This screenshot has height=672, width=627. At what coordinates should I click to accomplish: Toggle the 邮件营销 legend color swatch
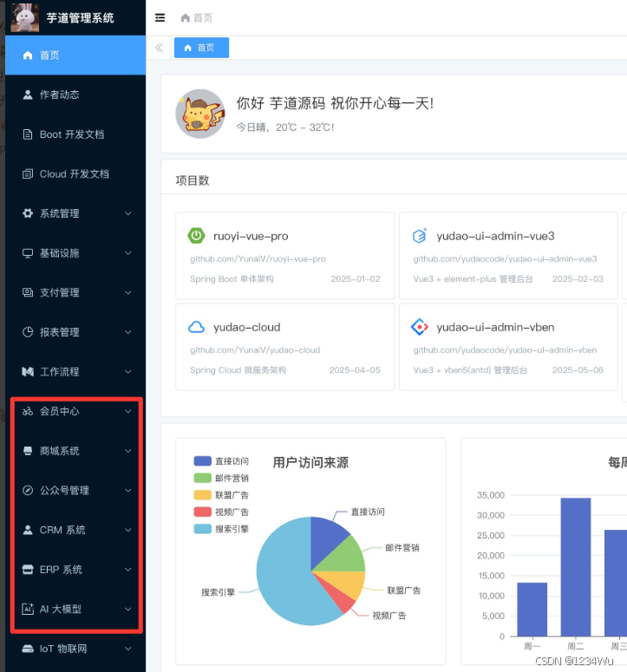203,478
